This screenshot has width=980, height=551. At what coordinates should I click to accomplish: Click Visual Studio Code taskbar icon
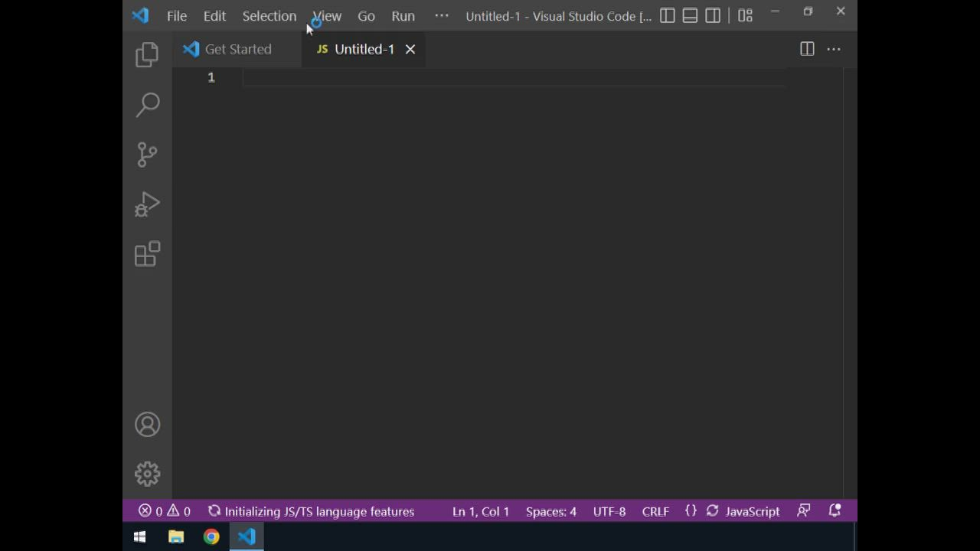247,537
